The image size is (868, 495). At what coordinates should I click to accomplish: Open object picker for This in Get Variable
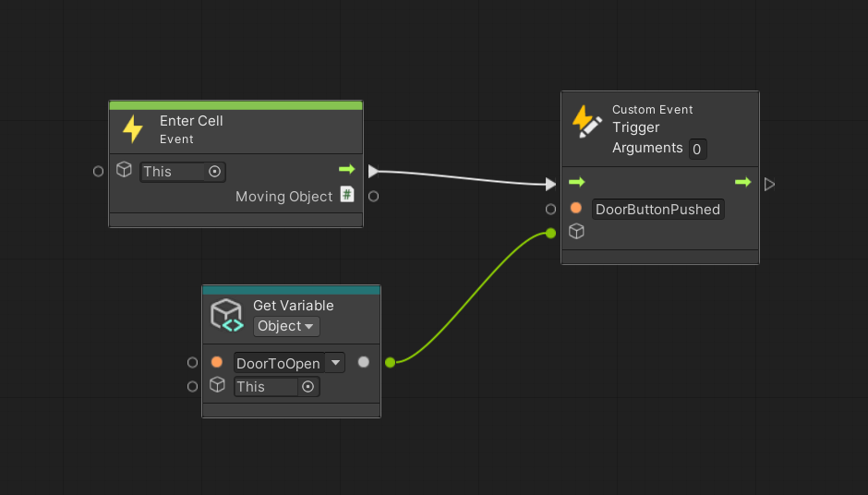[308, 387]
